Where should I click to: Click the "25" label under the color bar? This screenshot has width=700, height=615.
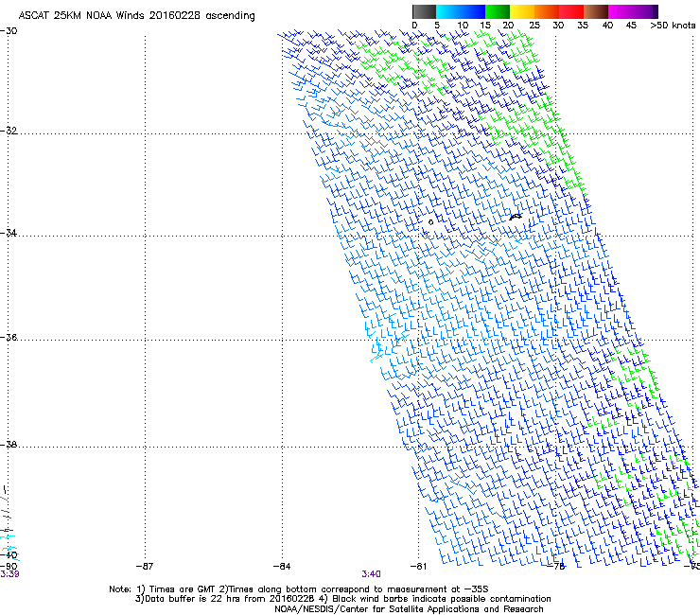click(534, 26)
